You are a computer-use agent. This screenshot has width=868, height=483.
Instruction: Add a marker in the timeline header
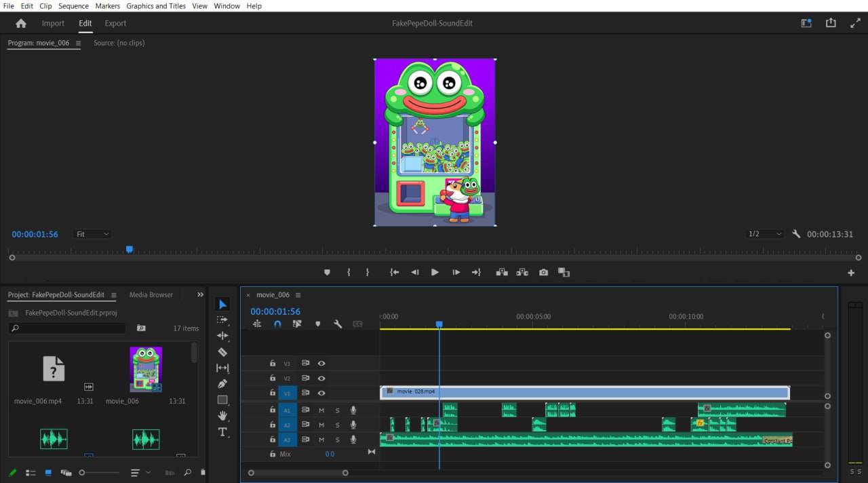pos(317,324)
